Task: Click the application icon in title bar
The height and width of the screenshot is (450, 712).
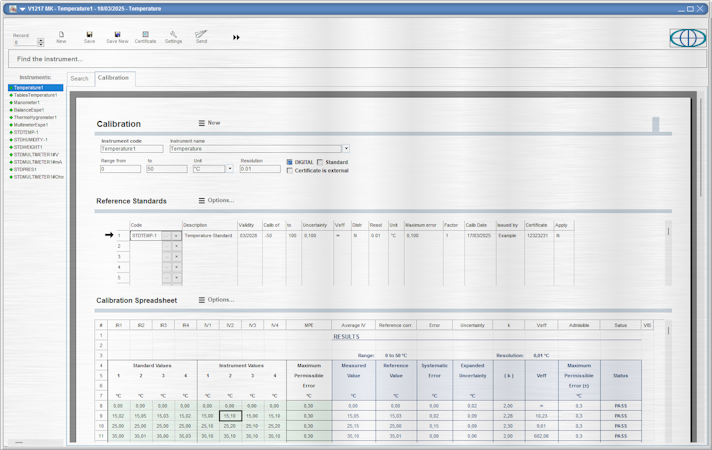Action: pyautogui.click(x=13, y=9)
